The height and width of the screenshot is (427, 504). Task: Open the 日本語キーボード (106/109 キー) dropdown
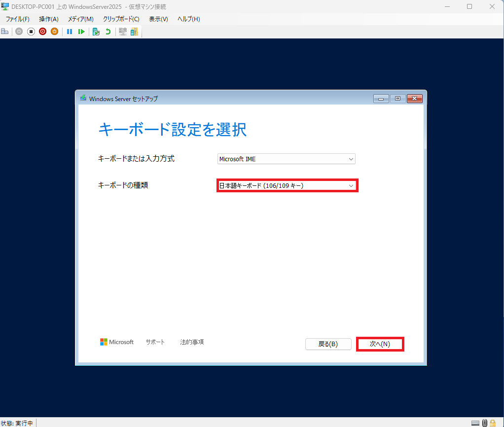(x=288, y=186)
